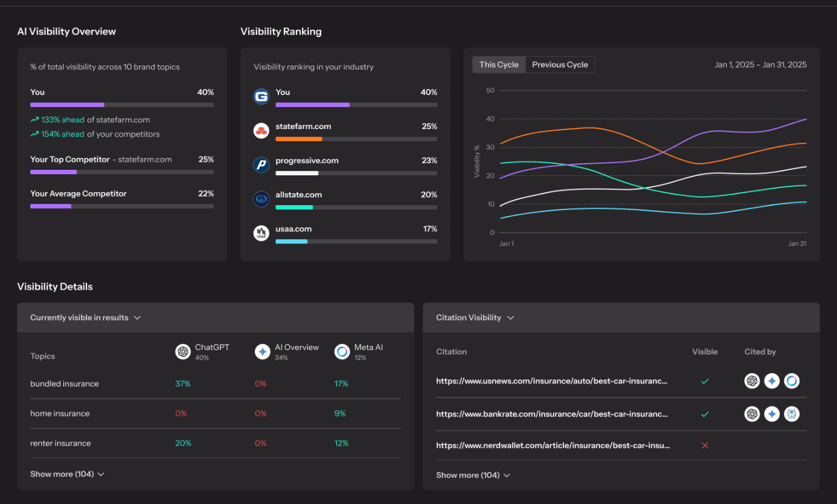Switch to the Previous Cycle tab

(x=559, y=64)
